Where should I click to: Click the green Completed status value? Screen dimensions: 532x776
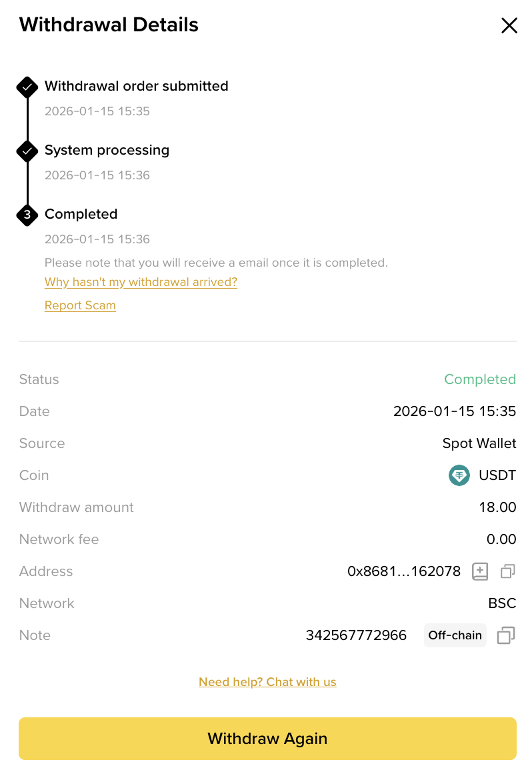pos(480,379)
